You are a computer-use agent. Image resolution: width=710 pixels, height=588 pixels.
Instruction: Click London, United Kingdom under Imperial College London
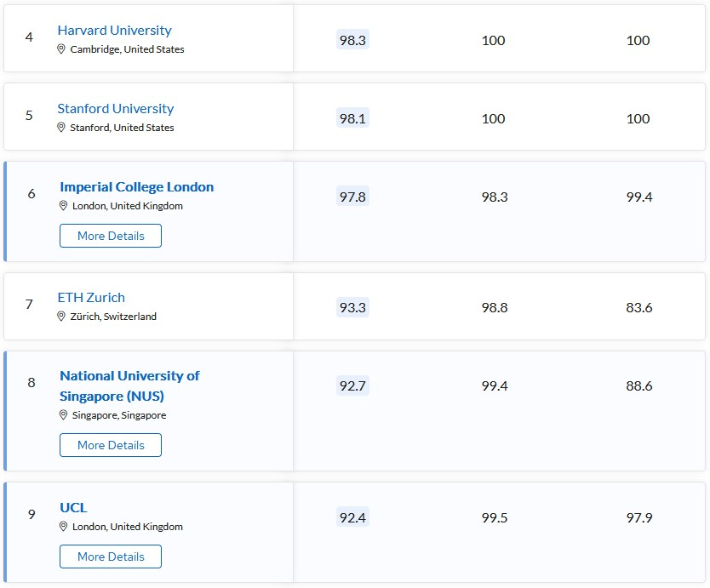(x=128, y=206)
